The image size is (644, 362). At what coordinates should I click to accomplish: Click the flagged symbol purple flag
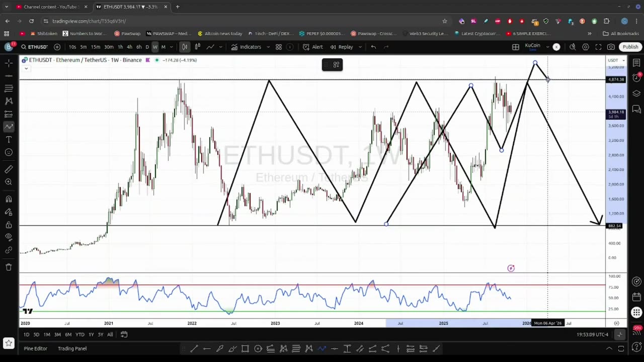[x=147, y=60]
